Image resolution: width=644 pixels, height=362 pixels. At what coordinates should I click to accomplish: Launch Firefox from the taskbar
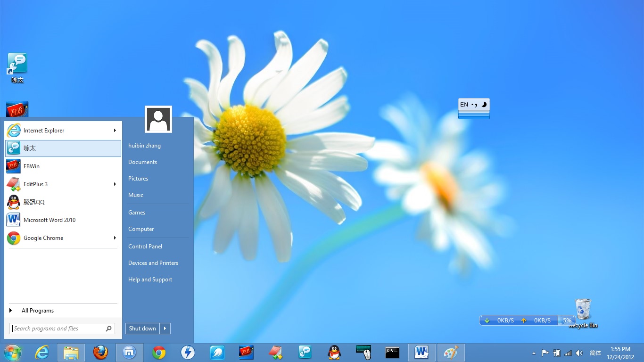[100, 353]
